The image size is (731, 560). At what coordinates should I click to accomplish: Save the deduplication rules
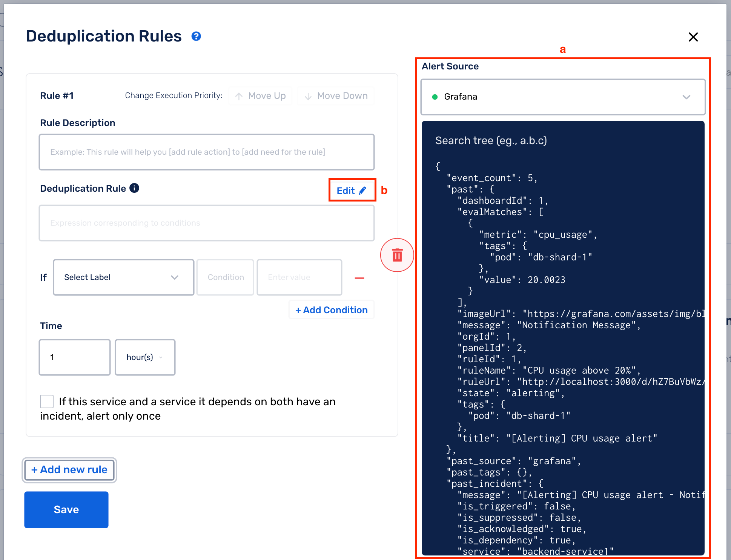coord(66,509)
